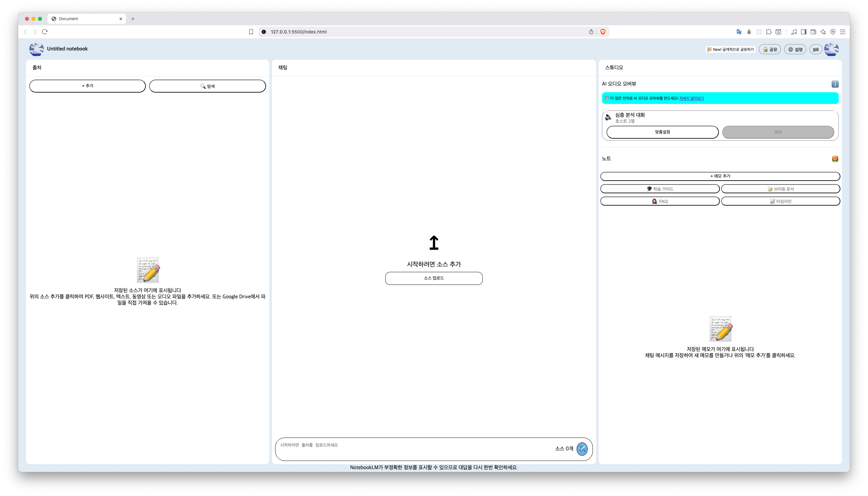This screenshot has height=496, width=868.
Task: Click the + 추가 source button
Action: (88, 86)
